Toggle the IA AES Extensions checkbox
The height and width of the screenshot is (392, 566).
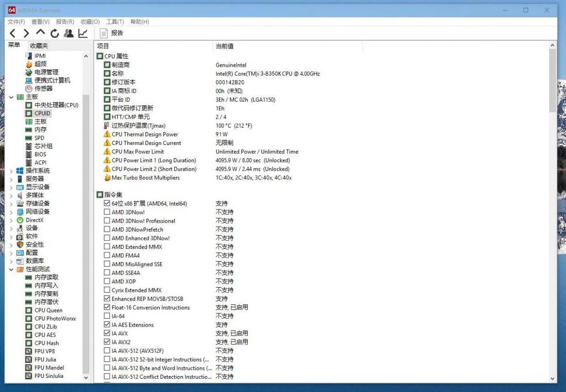click(x=107, y=324)
